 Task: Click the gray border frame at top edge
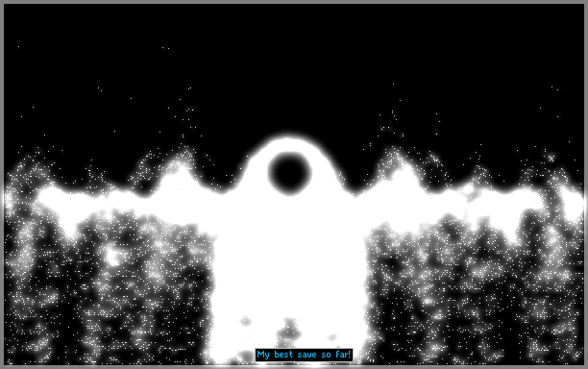click(x=294, y=2)
